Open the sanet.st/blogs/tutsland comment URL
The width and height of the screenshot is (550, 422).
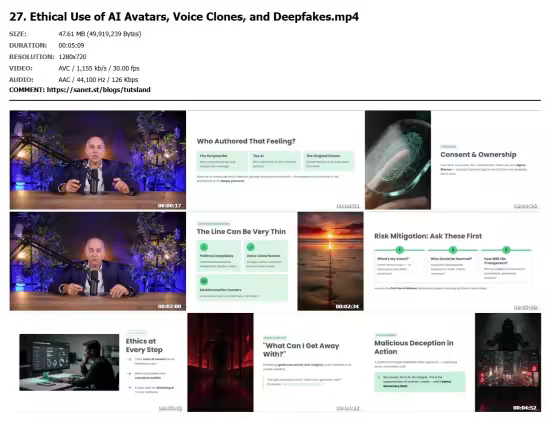tap(99, 90)
